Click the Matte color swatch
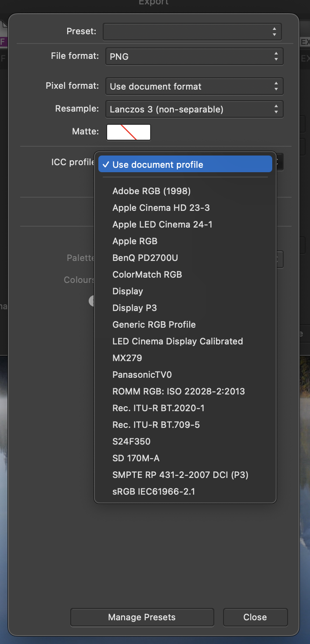The width and height of the screenshot is (310, 644). point(129,132)
